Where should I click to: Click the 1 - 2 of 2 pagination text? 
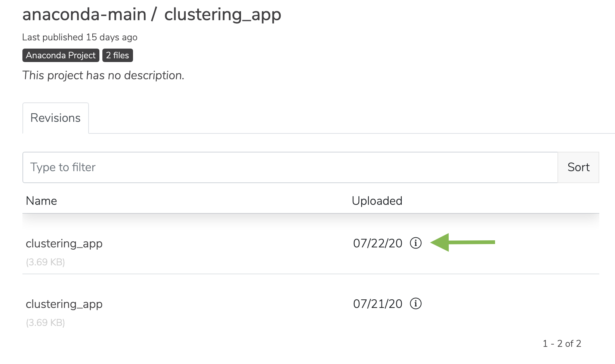(562, 343)
